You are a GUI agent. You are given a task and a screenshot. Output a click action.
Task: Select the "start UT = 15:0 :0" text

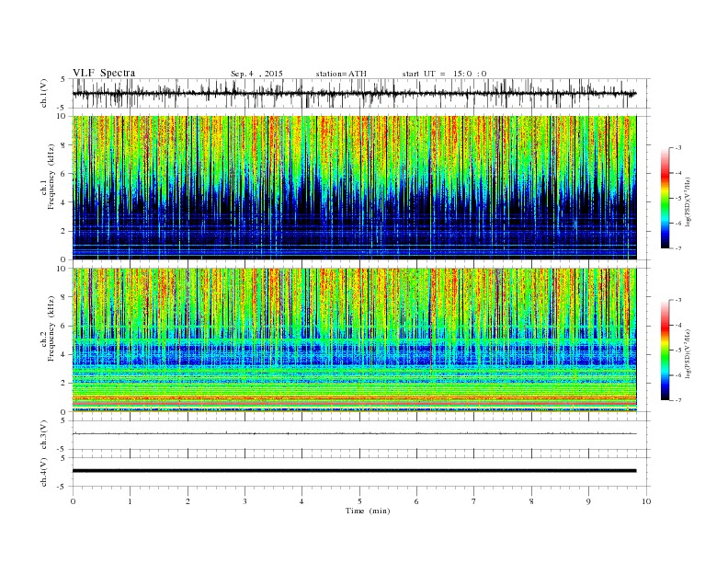point(444,74)
